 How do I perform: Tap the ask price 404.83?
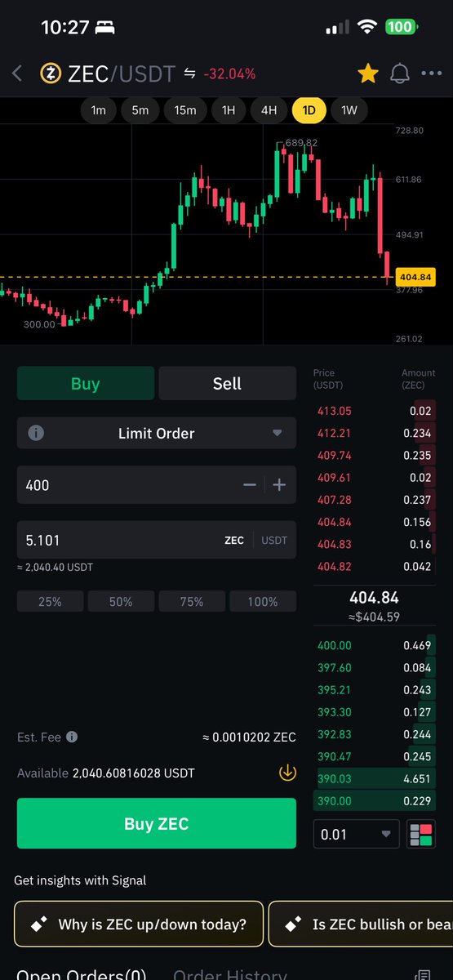click(x=334, y=543)
